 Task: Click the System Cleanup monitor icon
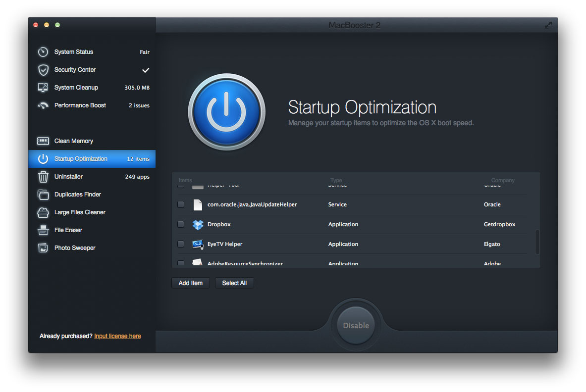43,88
